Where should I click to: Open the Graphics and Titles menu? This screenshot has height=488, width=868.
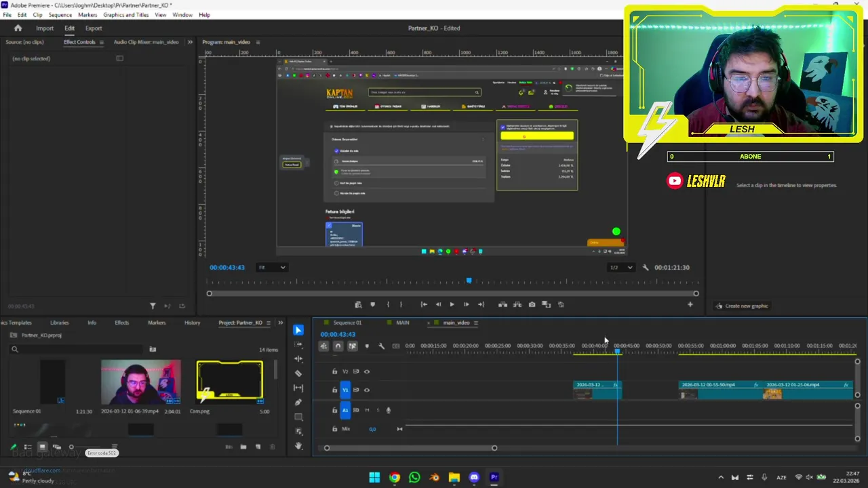click(x=126, y=15)
